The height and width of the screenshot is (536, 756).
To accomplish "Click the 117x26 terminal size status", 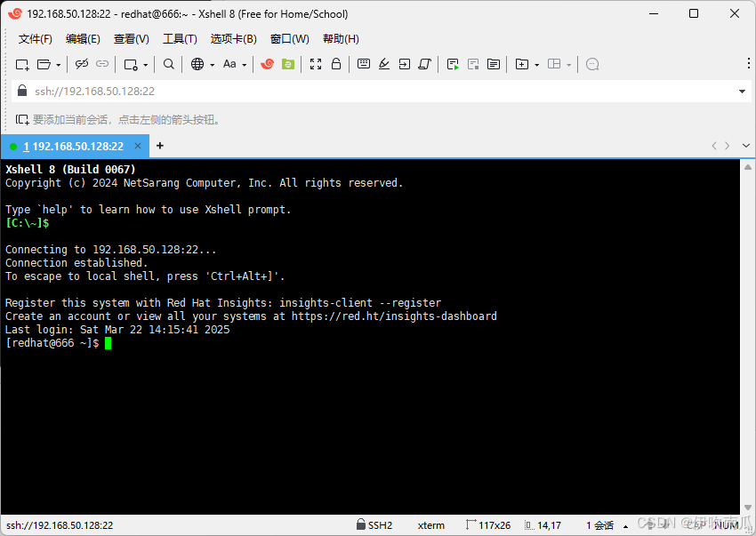I will [488, 525].
